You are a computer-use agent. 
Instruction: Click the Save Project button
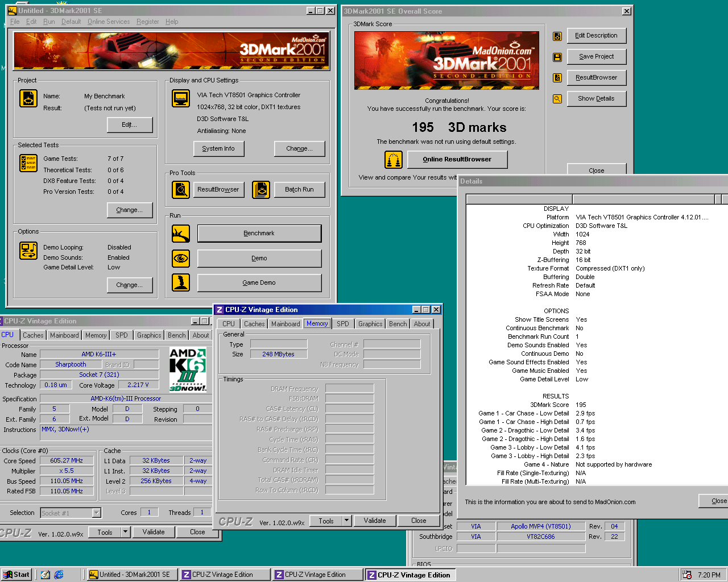tap(596, 56)
